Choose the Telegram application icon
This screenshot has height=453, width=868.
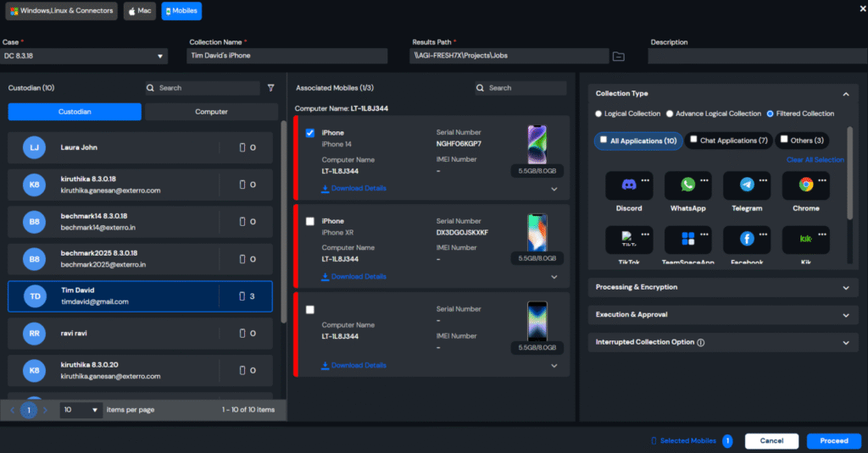pos(747,185)
